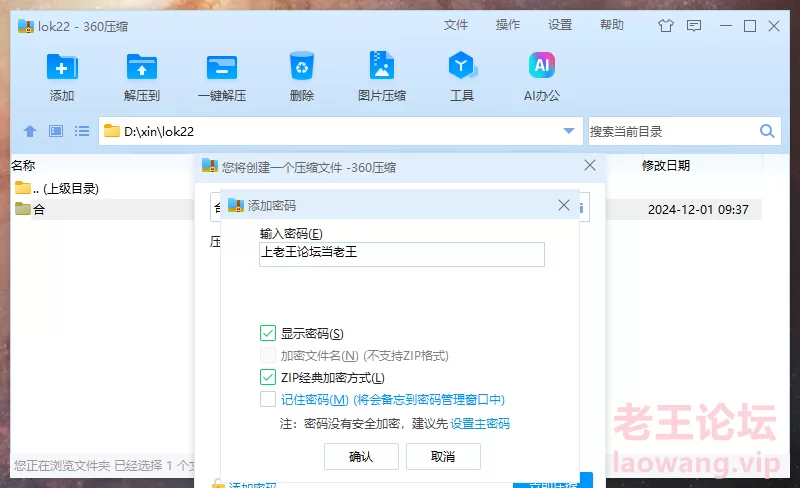Click the 添加 (Add) toolbar icon
The width and height of the screenshot is (800, 488).
tap(62, 67)
